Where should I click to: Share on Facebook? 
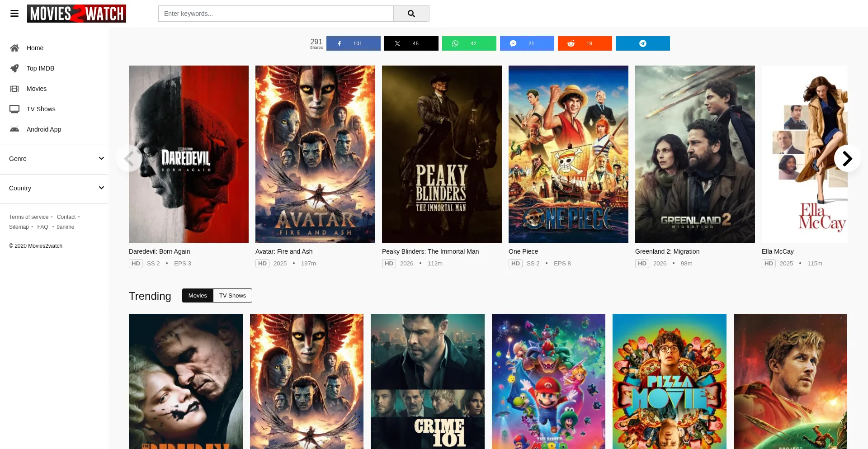(354, 43)
